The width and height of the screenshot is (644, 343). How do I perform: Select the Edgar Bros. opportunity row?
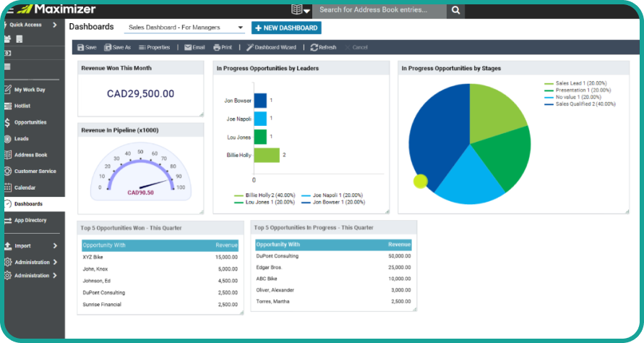coord(333,267)
